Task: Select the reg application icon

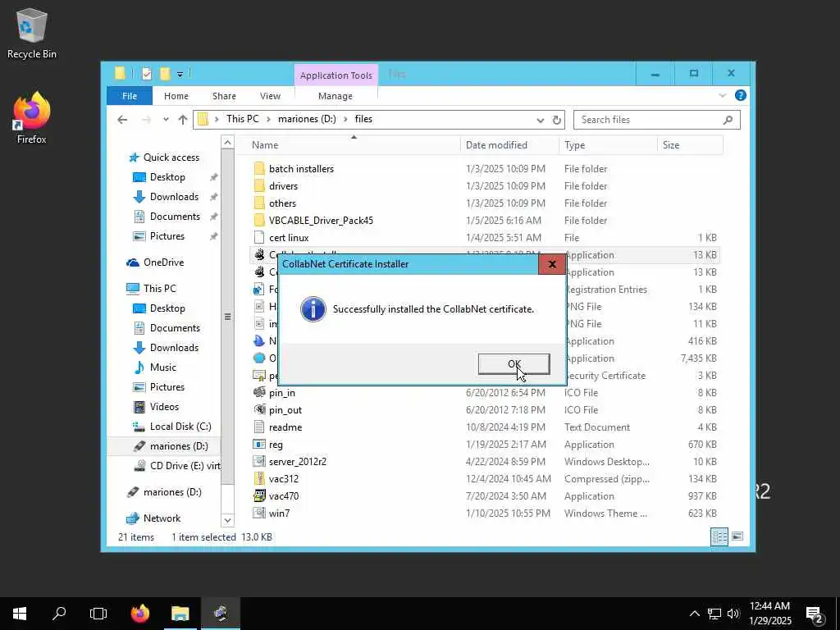Action: [x=259, y=444]
